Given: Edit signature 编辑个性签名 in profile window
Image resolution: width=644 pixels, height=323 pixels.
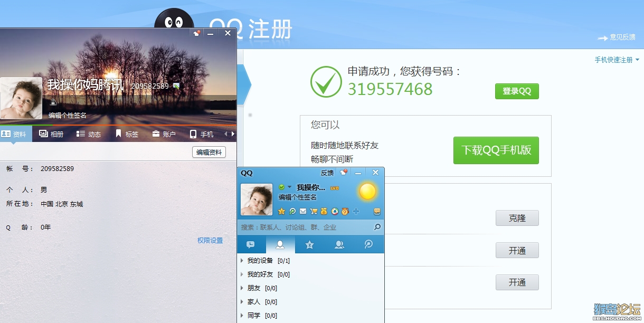Looking at the screenshot, I should (68, 115).
